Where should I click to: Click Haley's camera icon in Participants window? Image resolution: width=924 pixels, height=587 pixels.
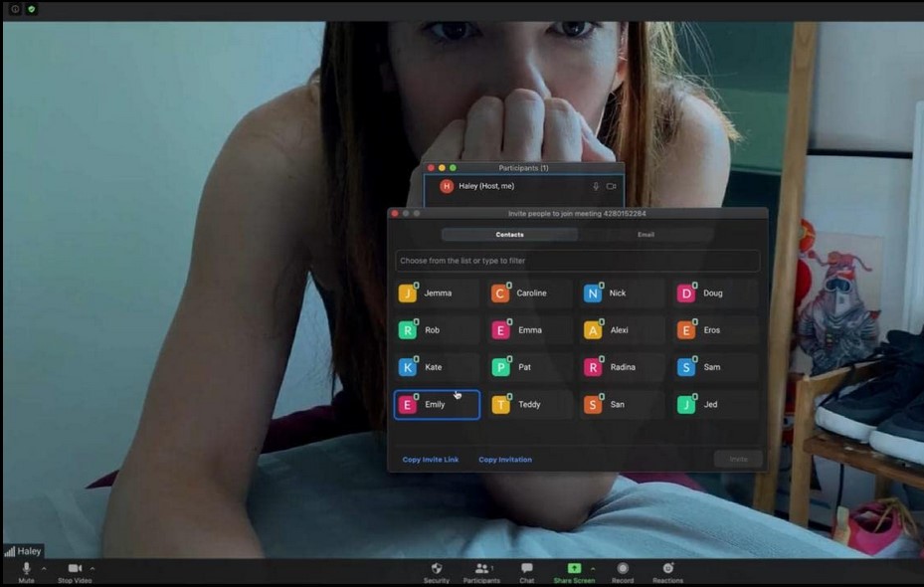pos(611,186)
